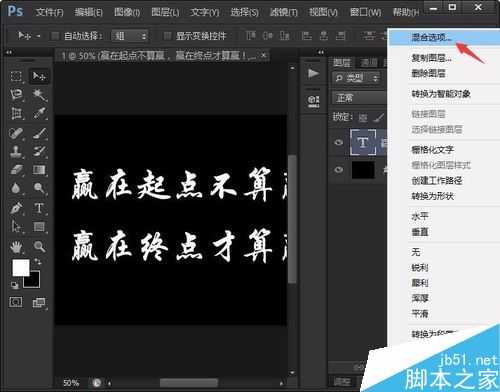Enable the 自动选择 checkbox
Screen dimensions: 500x392
[55, 36]
